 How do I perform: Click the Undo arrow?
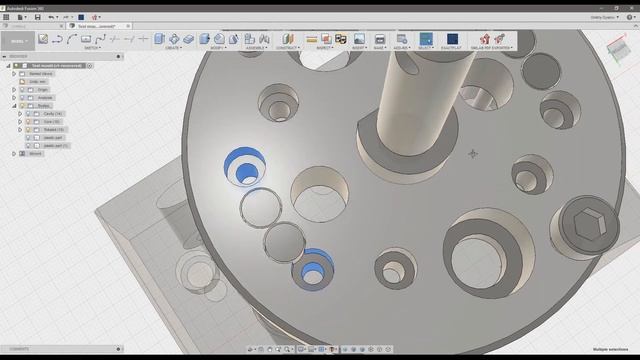[51, 17]
